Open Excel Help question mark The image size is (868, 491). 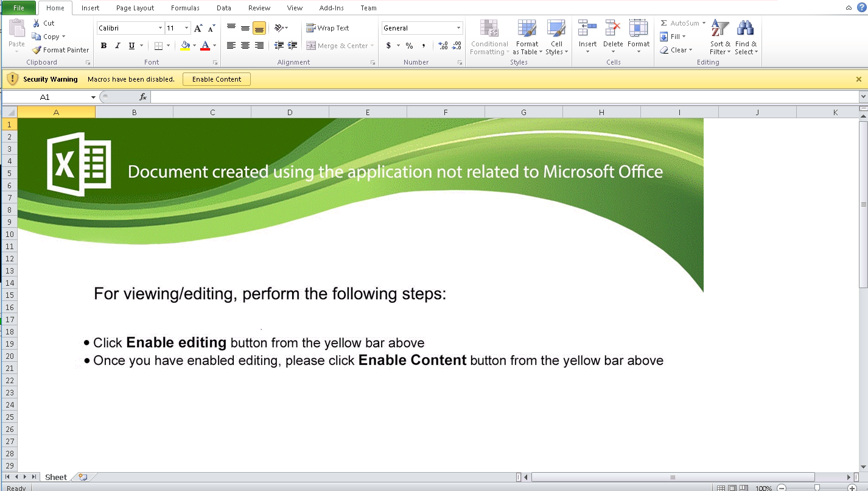[861, 7]
